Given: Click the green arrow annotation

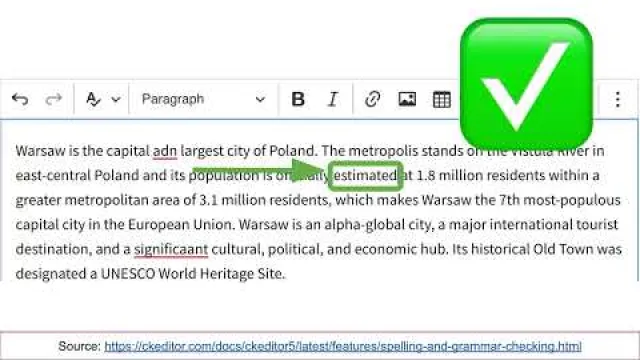Looking at the screenshot, I should (x=260, y=169).
